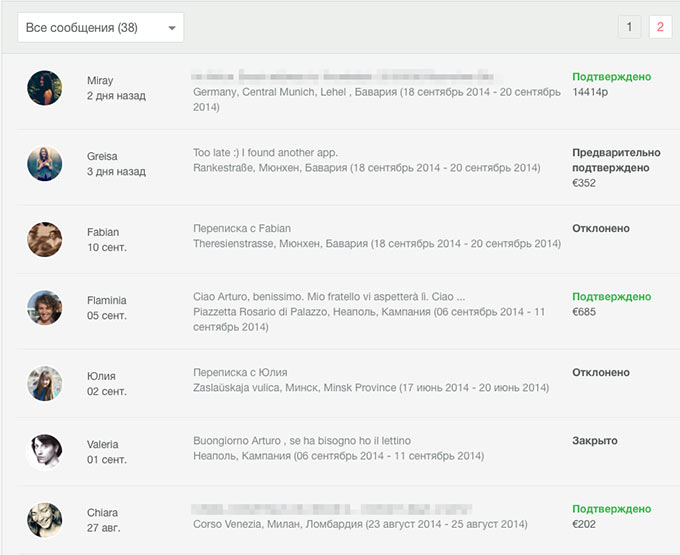Click Chiara's profile avatar

click(x=45, y=520)
